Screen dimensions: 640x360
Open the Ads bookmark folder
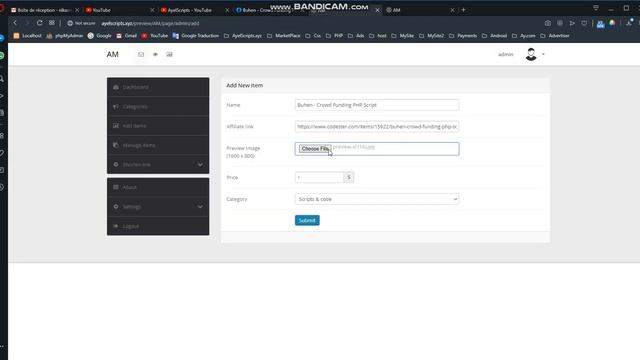point(356,36)
